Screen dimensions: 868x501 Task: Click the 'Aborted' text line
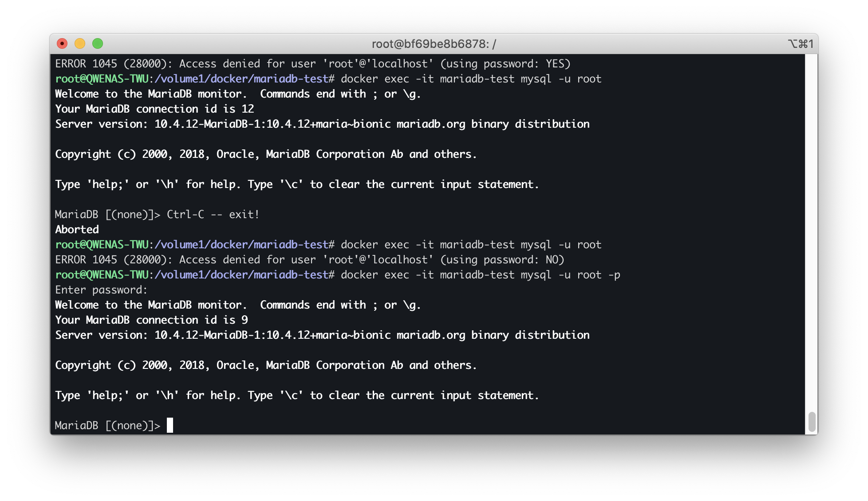[x=77, y=230]
